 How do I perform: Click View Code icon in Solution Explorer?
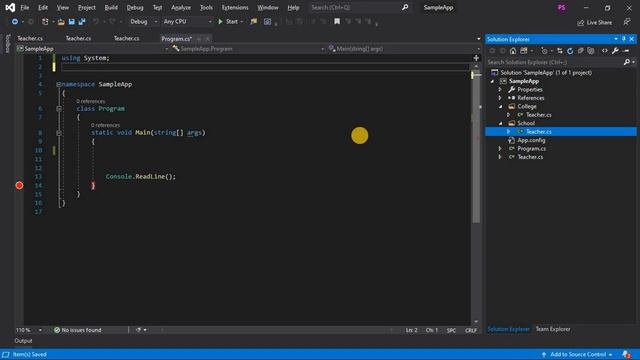[x=604, y=51]
